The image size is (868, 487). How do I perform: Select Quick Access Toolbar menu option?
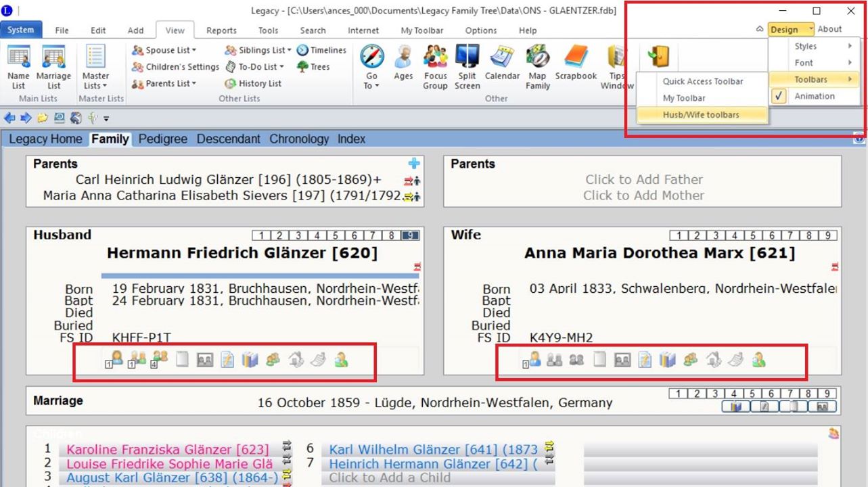point(702,81)
